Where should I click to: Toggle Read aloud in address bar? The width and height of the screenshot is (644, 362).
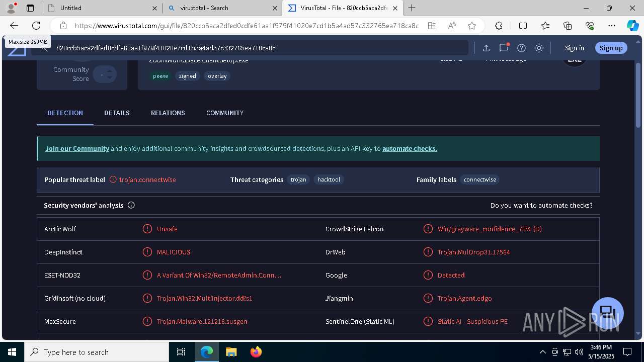pos(452,26)
